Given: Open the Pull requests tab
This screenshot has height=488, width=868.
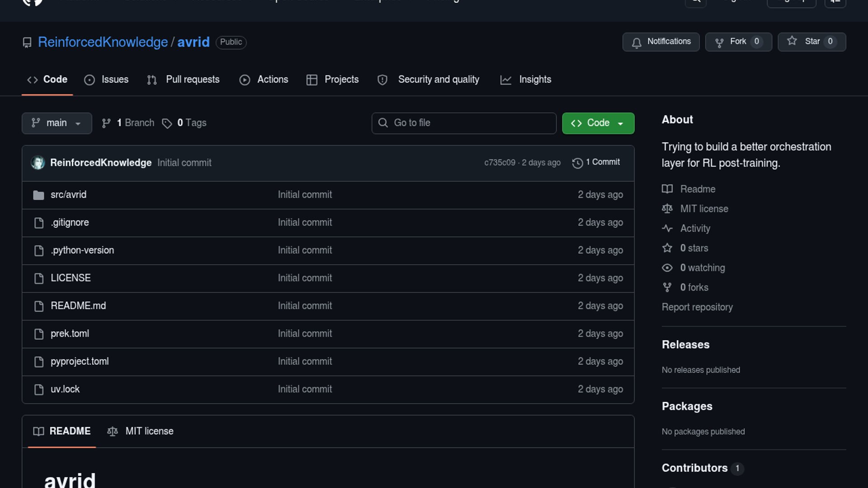Looking at the screenshot, I should point(184,80).
